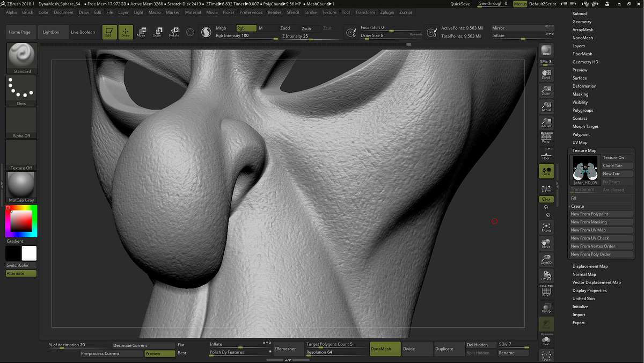
Task: Activate Edit mode icon
Action: click(x=109, y=32)
